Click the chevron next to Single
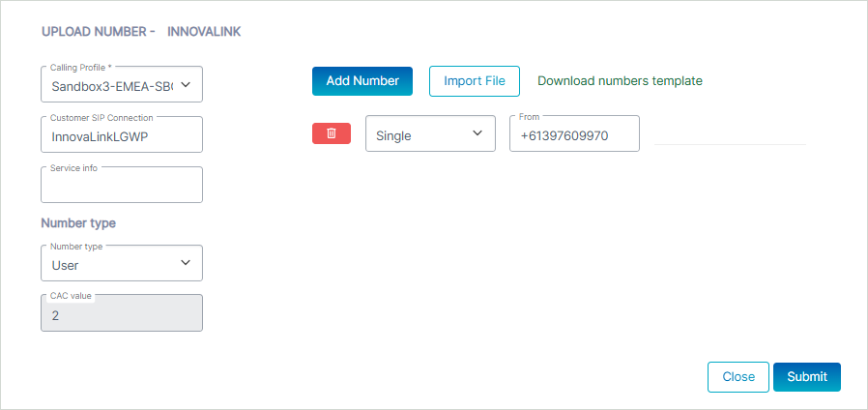 (x=477, y=134)
